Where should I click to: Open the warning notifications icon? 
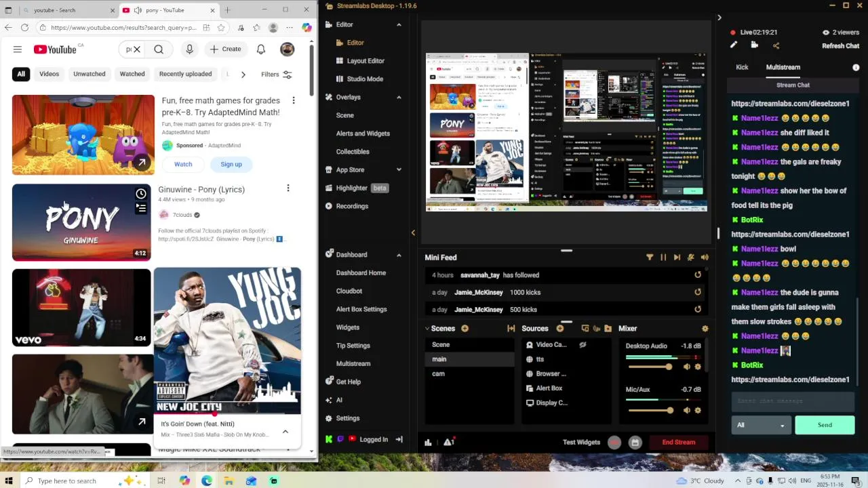pos(448,443)
